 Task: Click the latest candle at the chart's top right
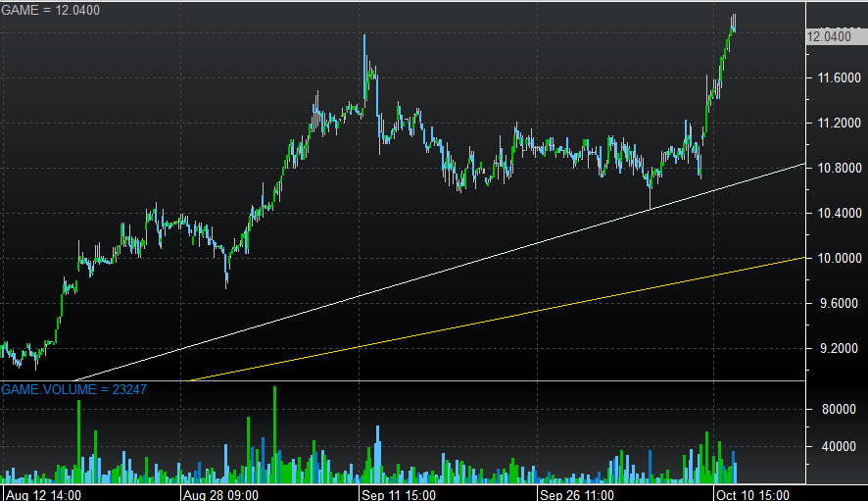point(734,24)
